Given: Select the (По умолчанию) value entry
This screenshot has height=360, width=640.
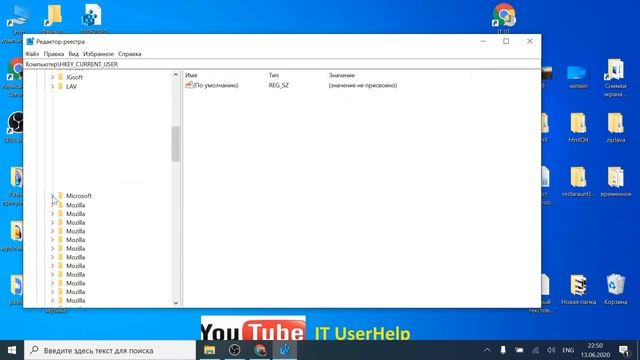Looking at the screenshot, I should coord(216,85).
